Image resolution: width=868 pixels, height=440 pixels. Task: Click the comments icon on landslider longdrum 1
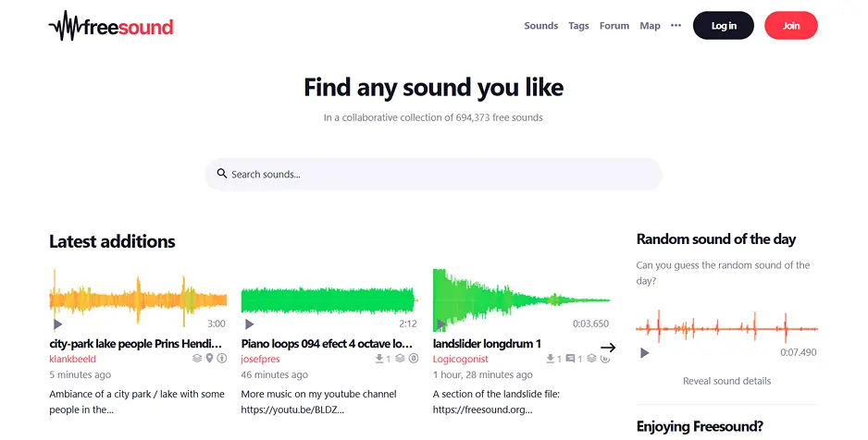(570, 359)
